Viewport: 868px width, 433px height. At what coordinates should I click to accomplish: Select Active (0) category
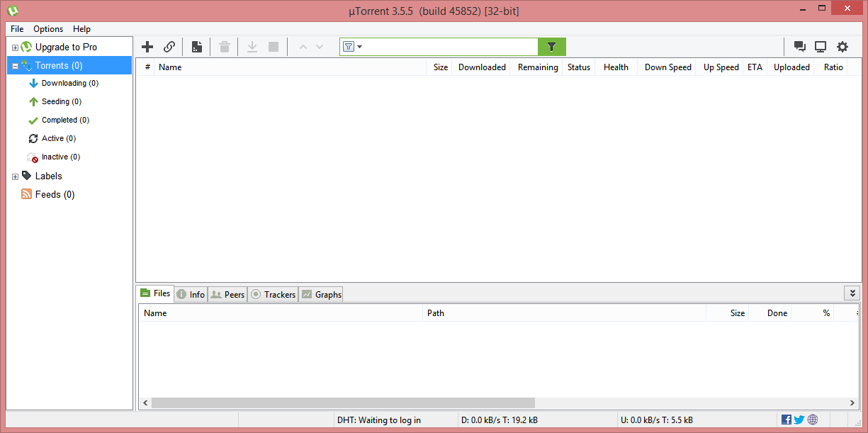coord(58,138)
